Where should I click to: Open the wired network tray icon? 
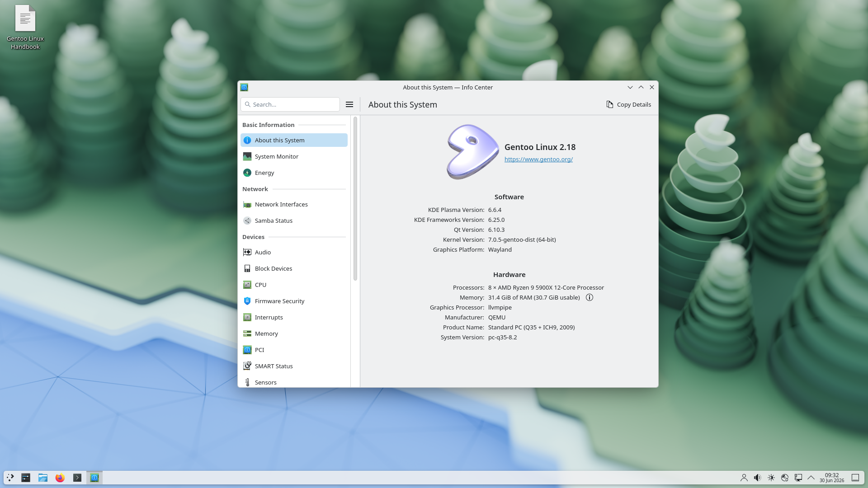click(798, 478)
